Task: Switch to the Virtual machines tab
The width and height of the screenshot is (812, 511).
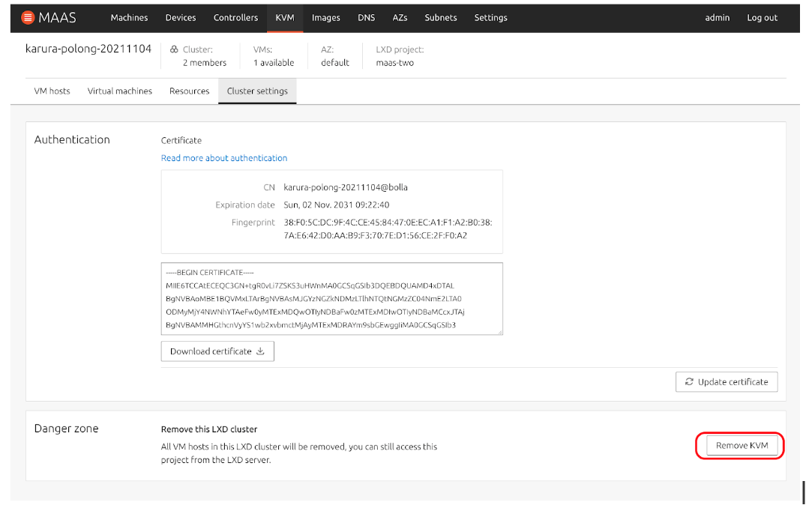Action: [x=120, y=91]
